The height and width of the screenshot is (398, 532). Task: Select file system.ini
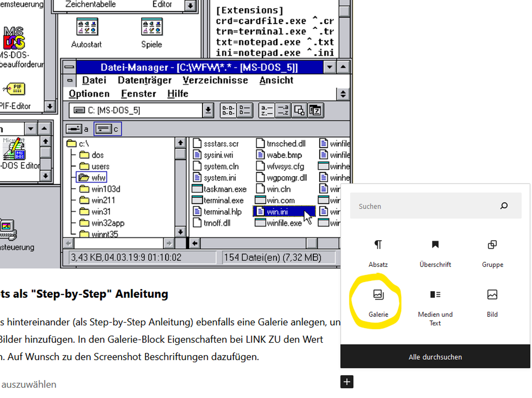point(214,177)
